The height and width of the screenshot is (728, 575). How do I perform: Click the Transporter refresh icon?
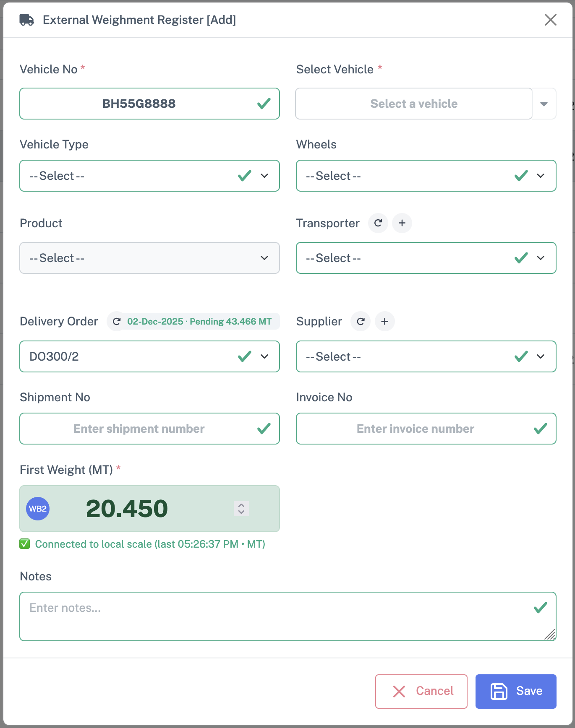tap(378, 223)
